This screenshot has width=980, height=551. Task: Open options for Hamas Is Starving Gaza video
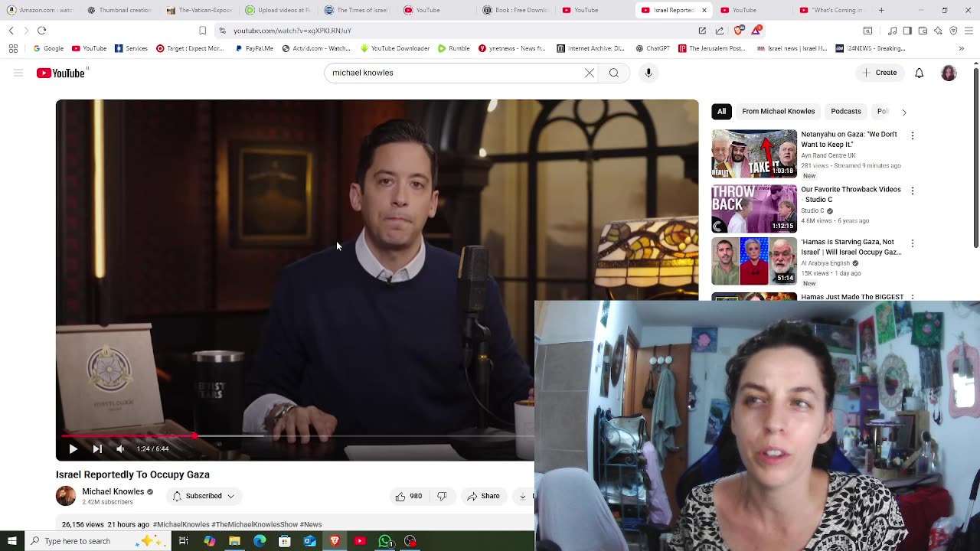[x=912, y=243]
